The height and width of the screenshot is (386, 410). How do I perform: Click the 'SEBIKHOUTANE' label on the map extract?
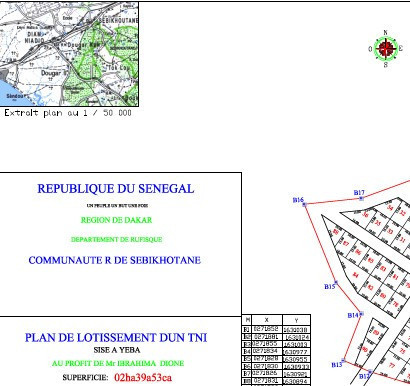[x=119, y=21]
